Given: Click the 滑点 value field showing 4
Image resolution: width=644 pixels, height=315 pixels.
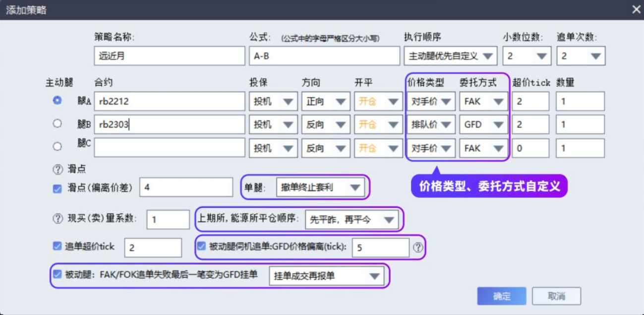Looking at the screenshot, I should pyautogui.click(x=186, y=187).
